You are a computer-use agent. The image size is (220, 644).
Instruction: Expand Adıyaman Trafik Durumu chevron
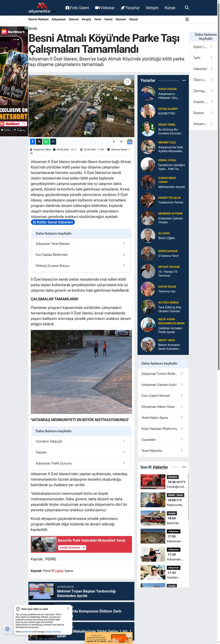[124, 463]
